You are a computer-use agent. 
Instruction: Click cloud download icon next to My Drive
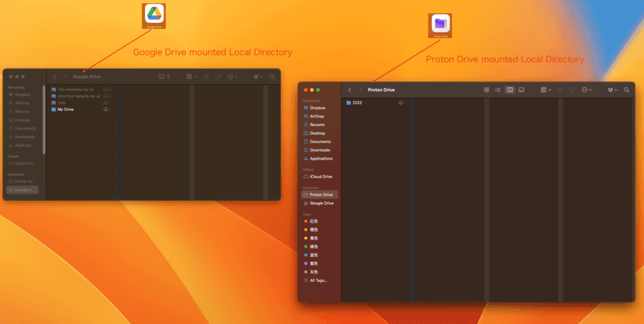click(x=106, y=110)
